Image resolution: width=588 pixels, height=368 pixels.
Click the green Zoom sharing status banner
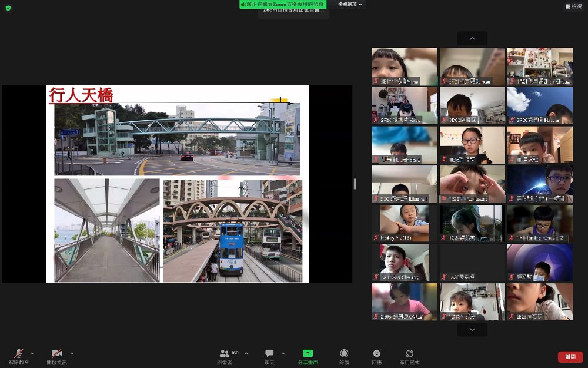coord(283,4)
